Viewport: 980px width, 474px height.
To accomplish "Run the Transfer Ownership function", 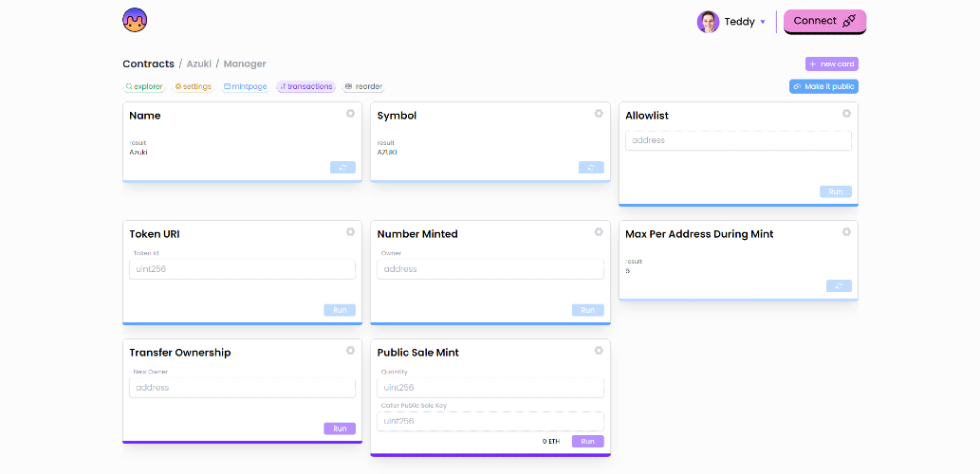I will 340,428.
